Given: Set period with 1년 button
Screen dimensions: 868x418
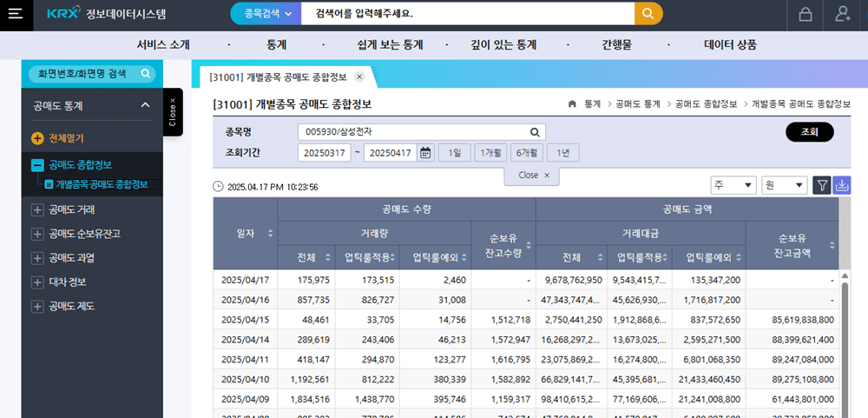Looking at the screenshot, I should (563, 152).
